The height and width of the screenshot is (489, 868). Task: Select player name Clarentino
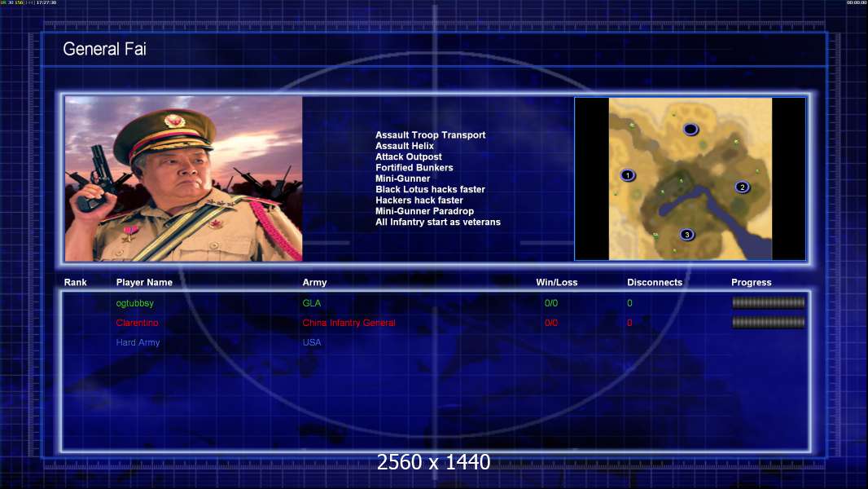(137, 323)
